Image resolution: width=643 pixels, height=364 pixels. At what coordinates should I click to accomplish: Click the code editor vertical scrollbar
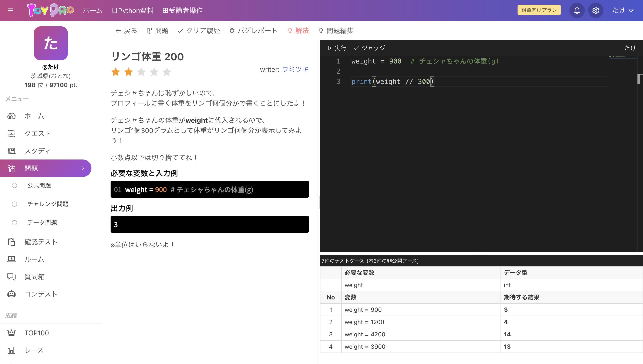click(x=639, y=79)
